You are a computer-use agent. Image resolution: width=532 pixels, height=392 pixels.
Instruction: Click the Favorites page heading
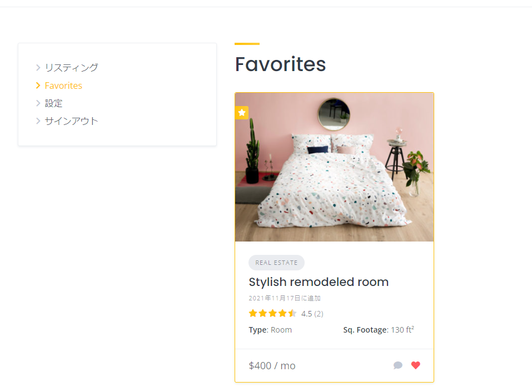pyautogui.click(x=280, y=64)
